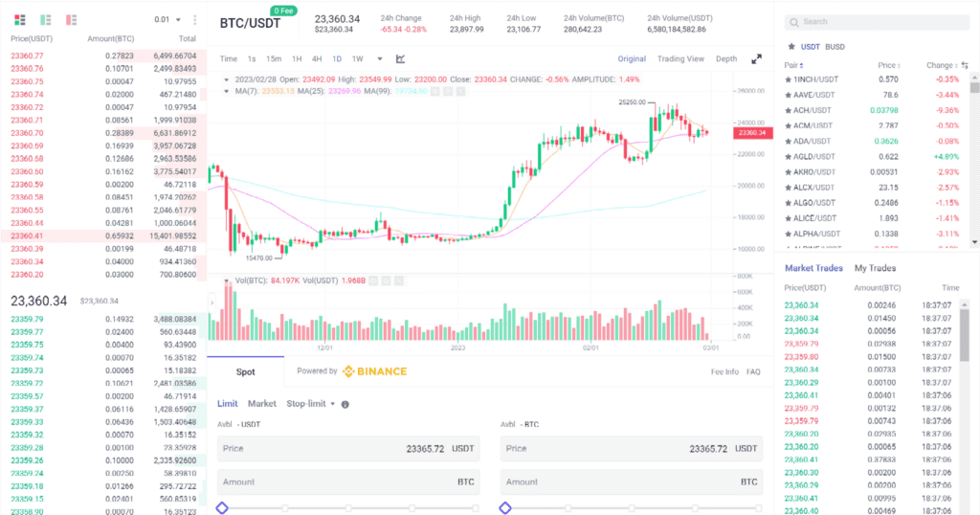Image resolution: width=980 pixels, height=515 pixels.
Task: Collapse the MA indicator line arrow
Action: [226, 91]
